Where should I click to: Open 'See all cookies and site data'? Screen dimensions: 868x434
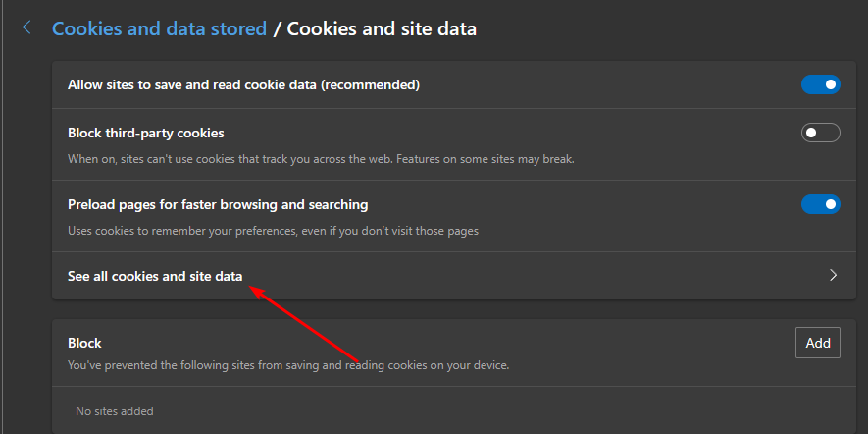(x=155, y=276)
